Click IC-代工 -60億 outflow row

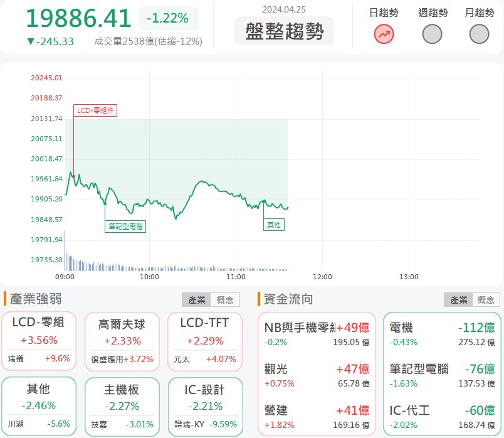tap(442, 417)
